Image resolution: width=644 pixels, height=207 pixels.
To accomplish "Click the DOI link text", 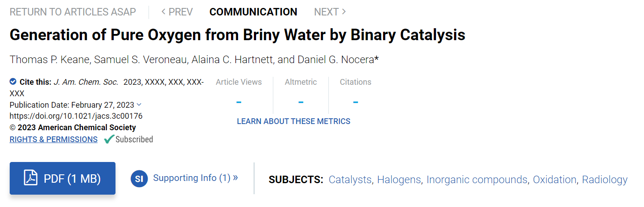I will coord(76,116).
